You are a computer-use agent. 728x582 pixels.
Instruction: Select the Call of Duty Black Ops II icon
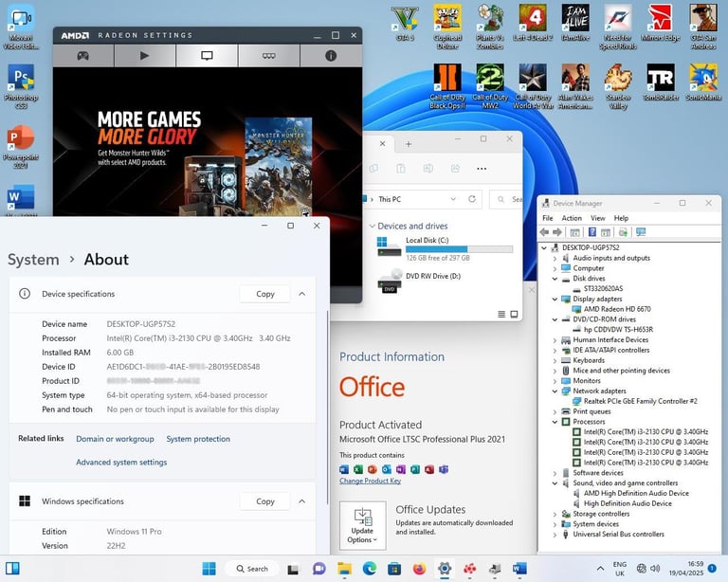447,86
